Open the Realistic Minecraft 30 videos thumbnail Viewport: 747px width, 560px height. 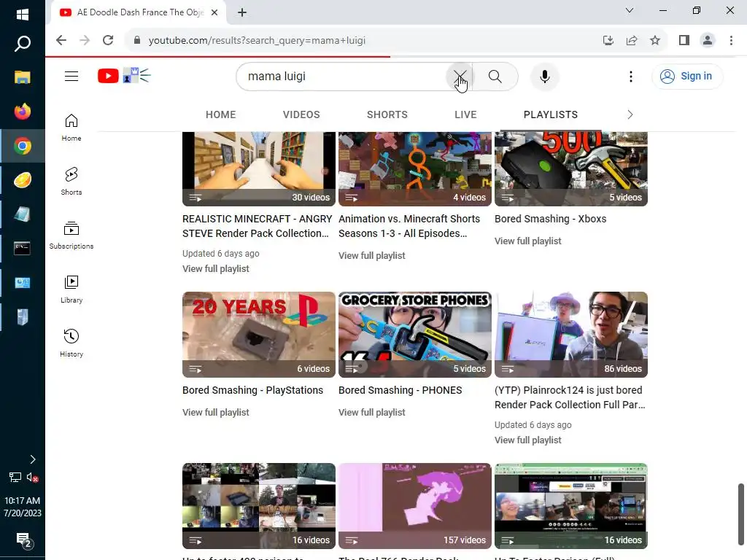tap(259, 168)
